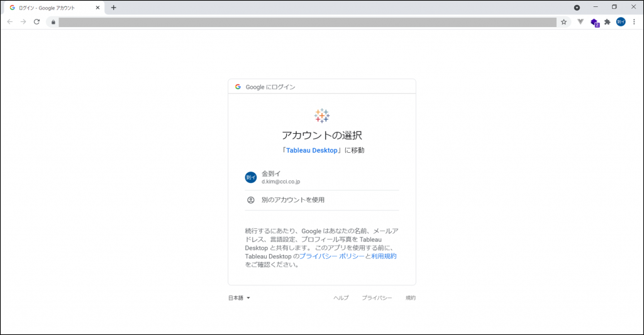Open the 利用規約 link
644x335 pixels.
pos(384,256)
